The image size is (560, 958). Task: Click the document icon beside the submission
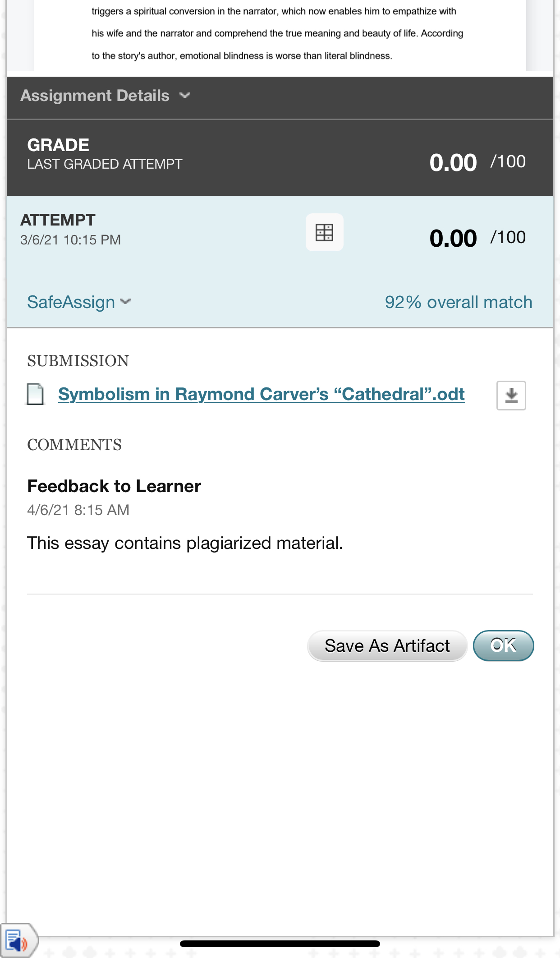(x=35, y=395)
